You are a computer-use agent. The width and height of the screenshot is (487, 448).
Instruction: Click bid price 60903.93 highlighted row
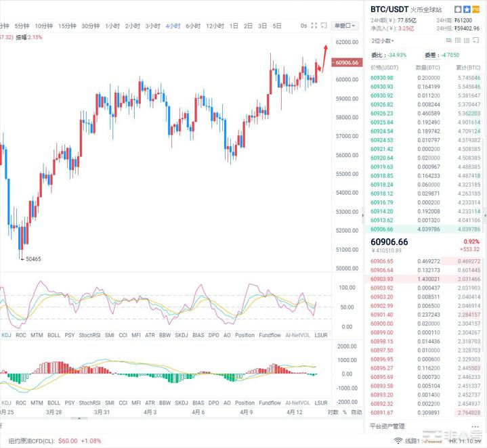425,279
